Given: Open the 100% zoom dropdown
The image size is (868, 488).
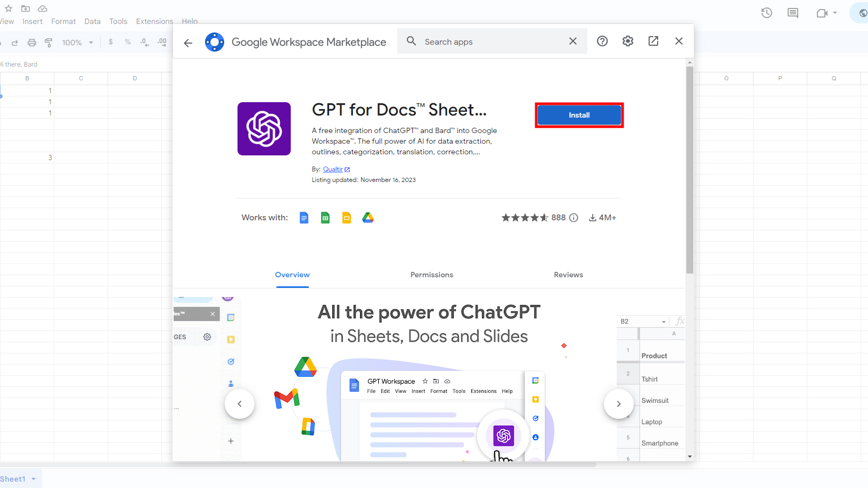Looking at the screenshot, I should click(78, 43).
